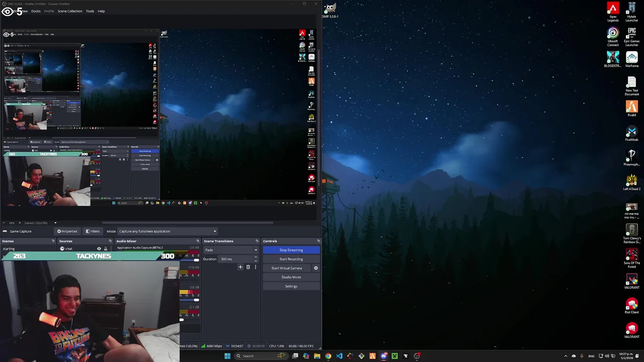
Task: Undock the Scene Transitions panel
Action: (x=257, y=241)
